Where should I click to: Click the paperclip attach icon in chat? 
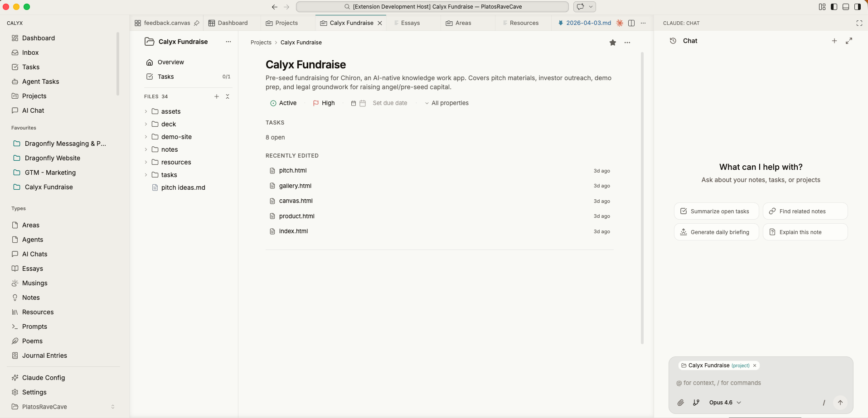click(680, 403)
